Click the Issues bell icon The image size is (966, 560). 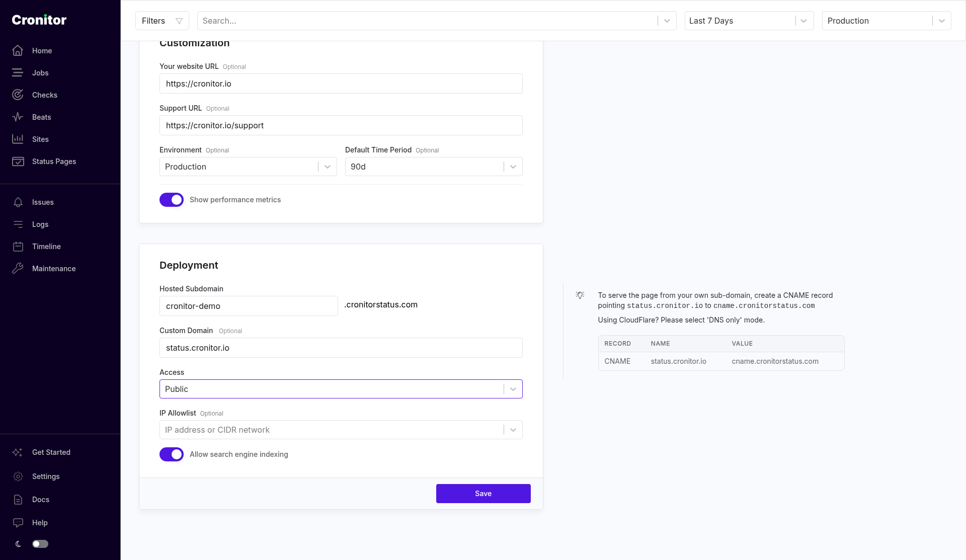(x=18, y=202)
